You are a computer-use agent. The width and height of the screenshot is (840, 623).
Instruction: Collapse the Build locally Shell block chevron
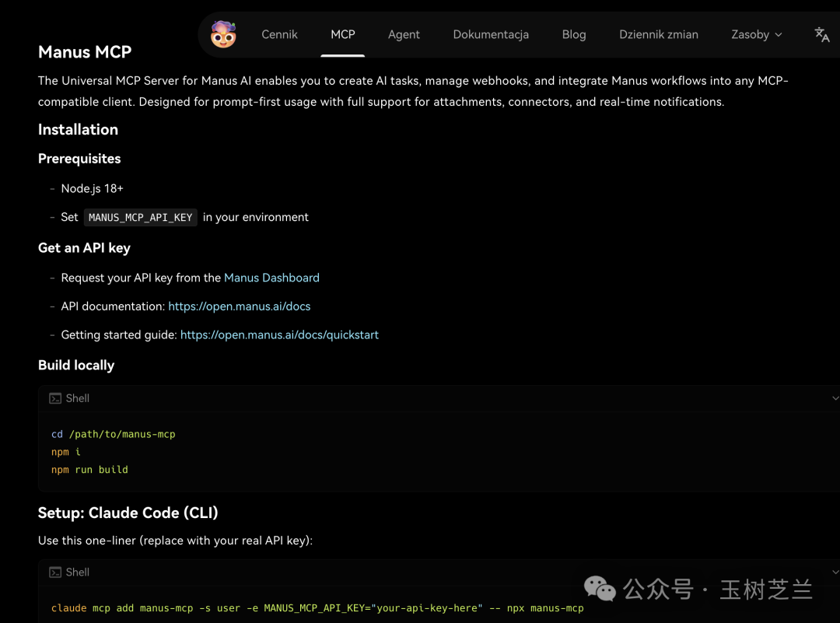(x=835, y=398)
